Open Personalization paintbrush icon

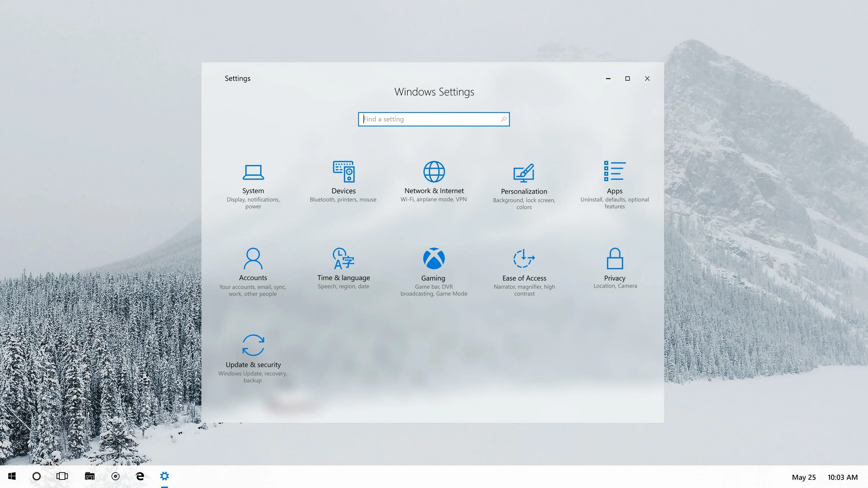coord(524,173)
